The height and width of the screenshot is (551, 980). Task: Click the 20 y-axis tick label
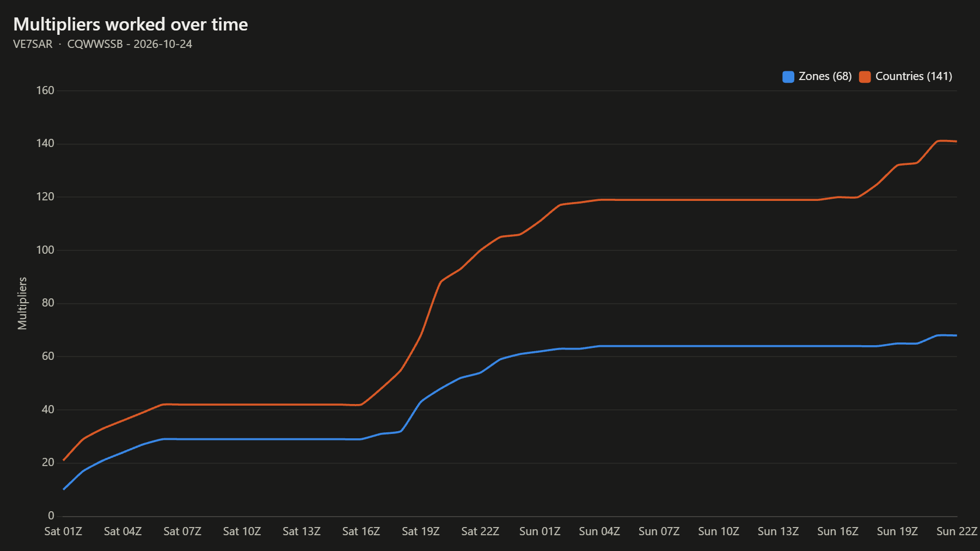[48, 462]
